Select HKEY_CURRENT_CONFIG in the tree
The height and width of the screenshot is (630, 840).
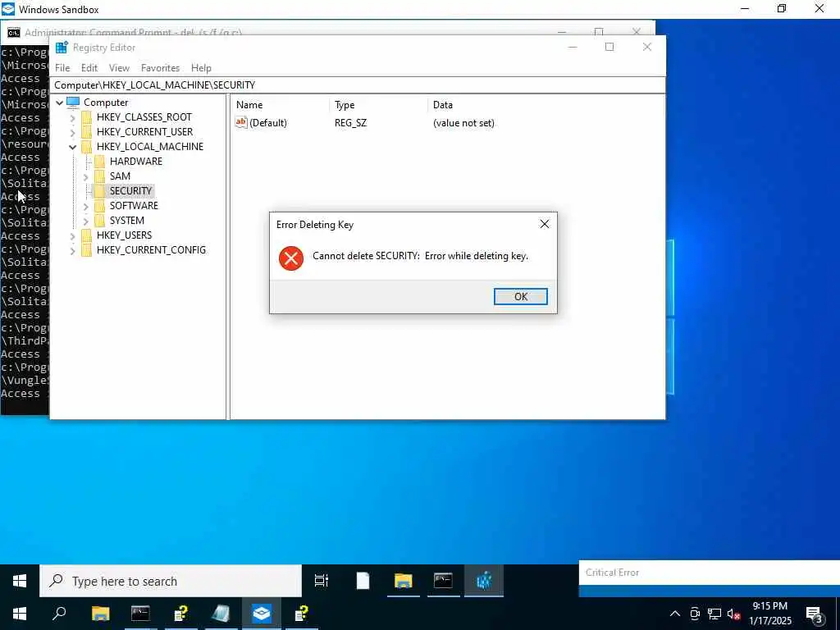[x=151, y=249]
